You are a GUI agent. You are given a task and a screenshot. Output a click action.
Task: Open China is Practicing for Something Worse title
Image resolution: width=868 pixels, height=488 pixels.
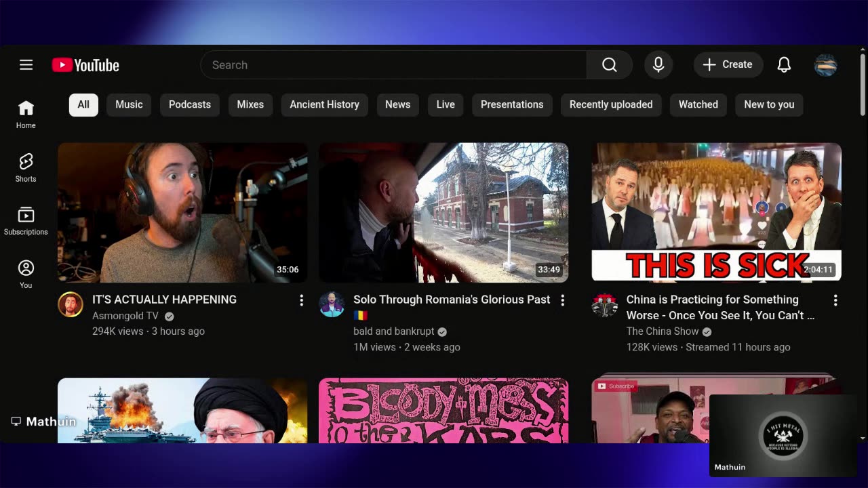pos(721,307)
